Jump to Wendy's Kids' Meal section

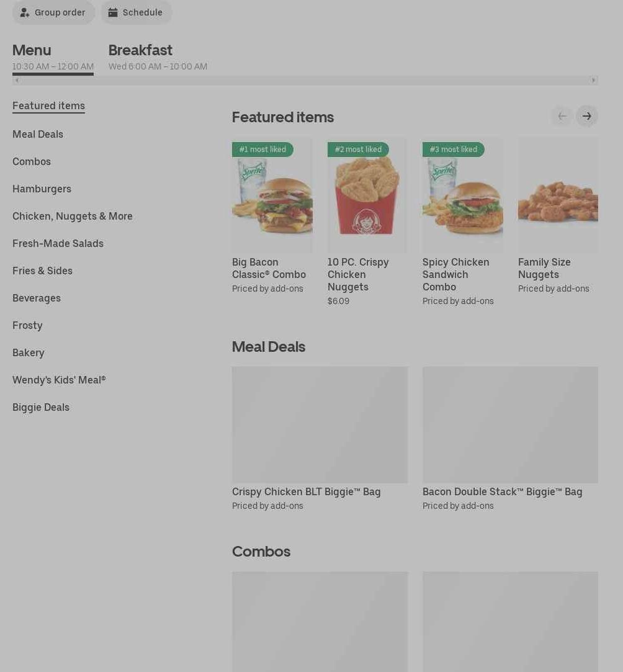(x=59, y=380)
